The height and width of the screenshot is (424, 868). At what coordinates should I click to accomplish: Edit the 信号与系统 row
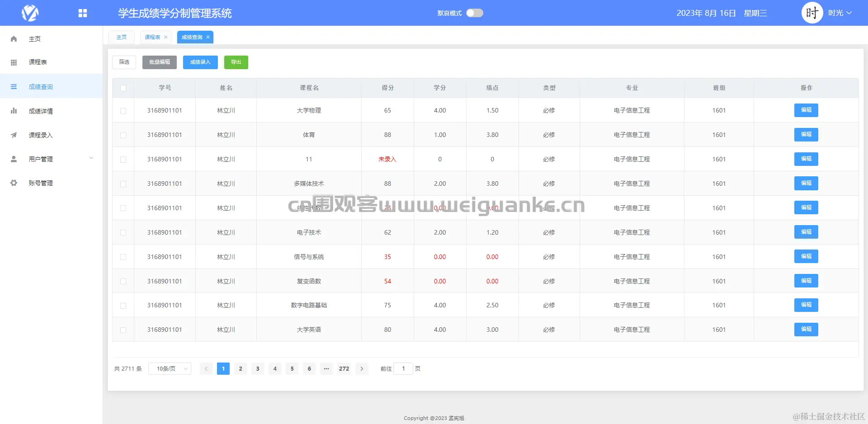click(806, 257)
